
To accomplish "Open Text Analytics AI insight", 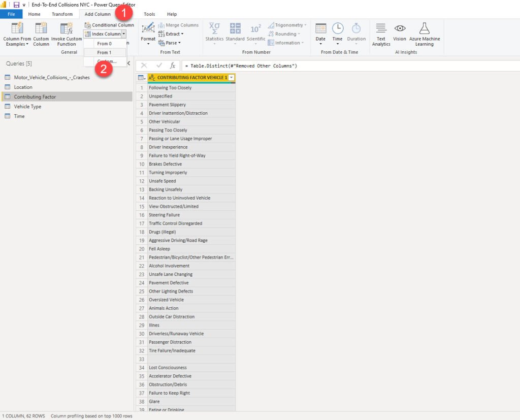I will pyautogui.click(x=381, y=34).
